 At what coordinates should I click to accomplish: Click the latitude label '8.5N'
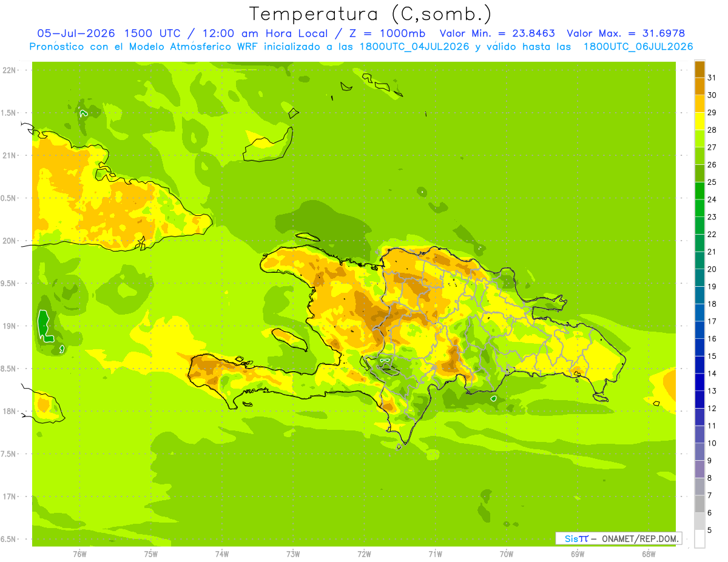click(x=8, y=369)
